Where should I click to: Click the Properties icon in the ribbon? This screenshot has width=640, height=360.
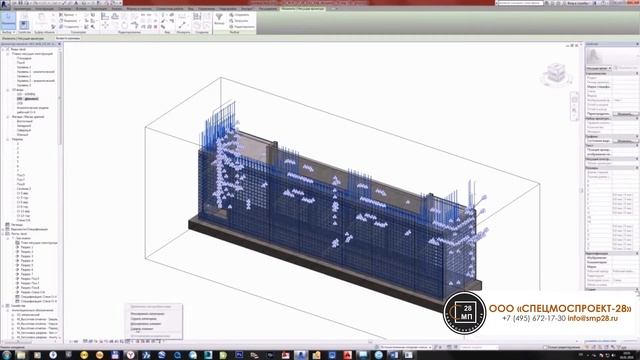click(24, 24)
